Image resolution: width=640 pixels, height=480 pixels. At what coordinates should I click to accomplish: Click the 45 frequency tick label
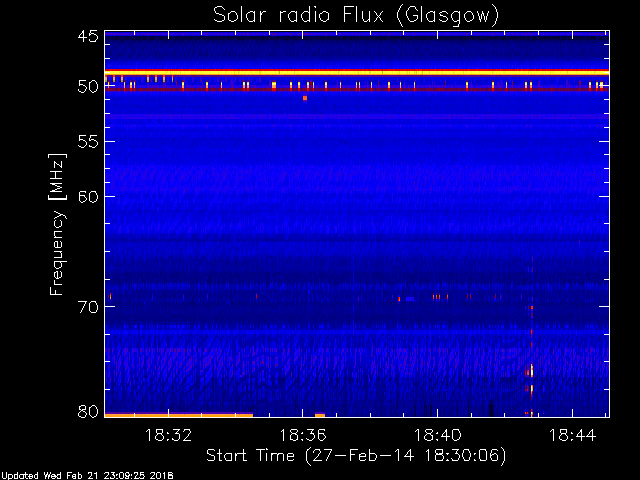point(88,36)
